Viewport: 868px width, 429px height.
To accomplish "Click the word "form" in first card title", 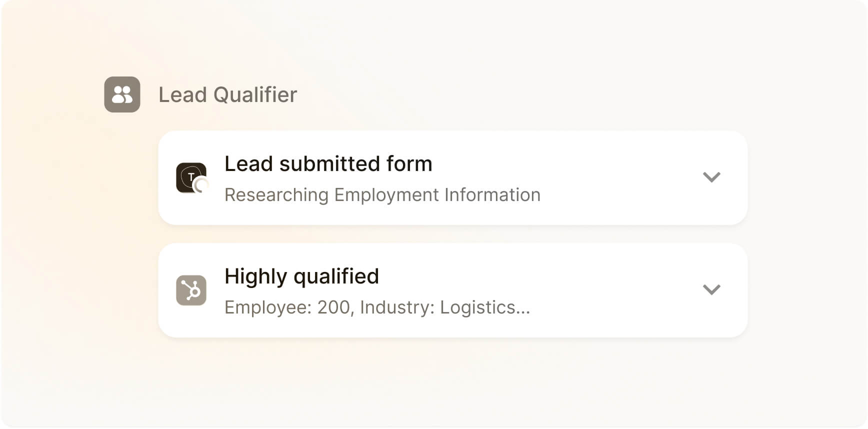I will click(409, 164).
